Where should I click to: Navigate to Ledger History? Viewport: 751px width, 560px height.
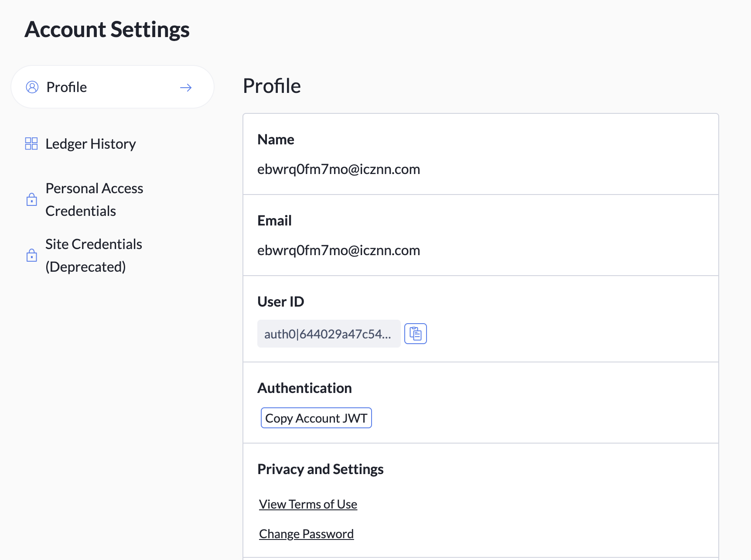tap(90, 143)
